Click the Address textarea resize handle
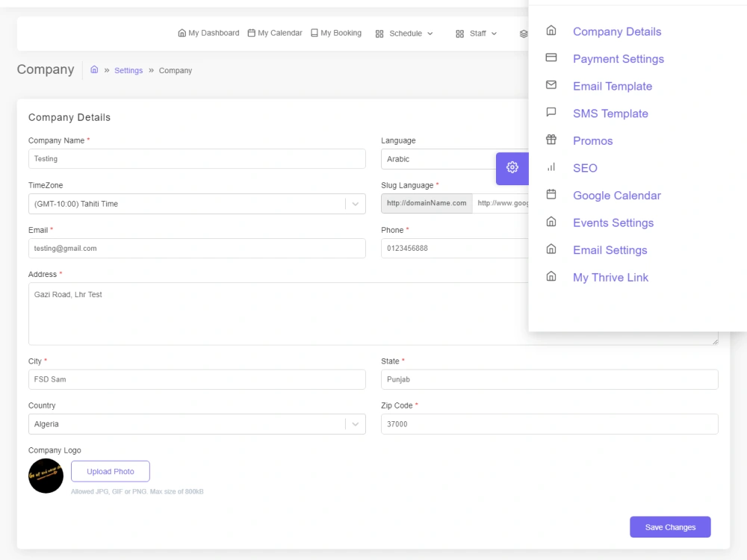This screenshot has height=560, width=747. 715,341
